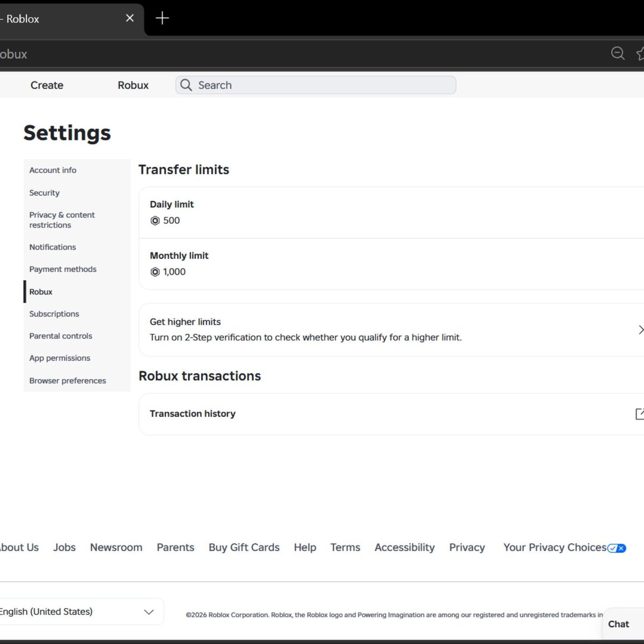View the Terms footer link
The height and width of the screenshot is (644, 644).
coord(345,547)
